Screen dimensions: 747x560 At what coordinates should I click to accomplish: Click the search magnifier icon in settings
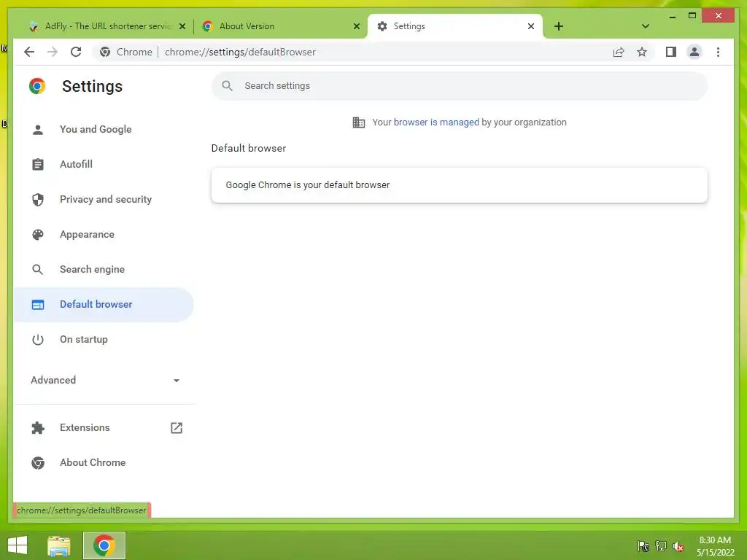[x=228, y=86]
